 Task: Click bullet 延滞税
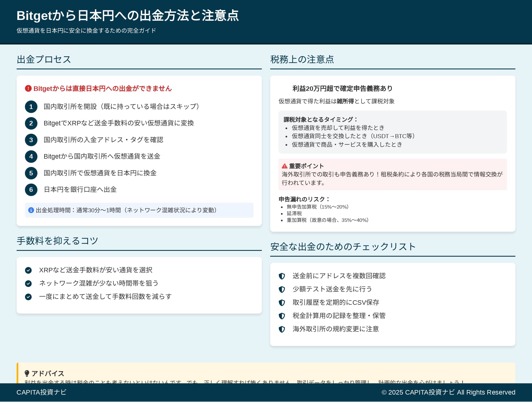[294, 213]
